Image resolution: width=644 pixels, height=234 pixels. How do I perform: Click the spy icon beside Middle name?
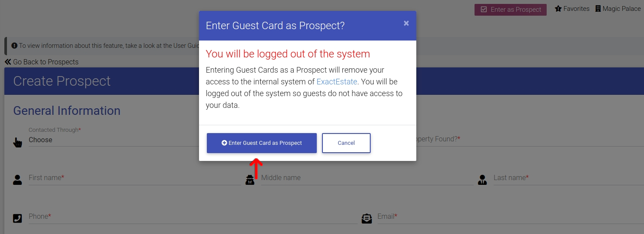point(250,180)
